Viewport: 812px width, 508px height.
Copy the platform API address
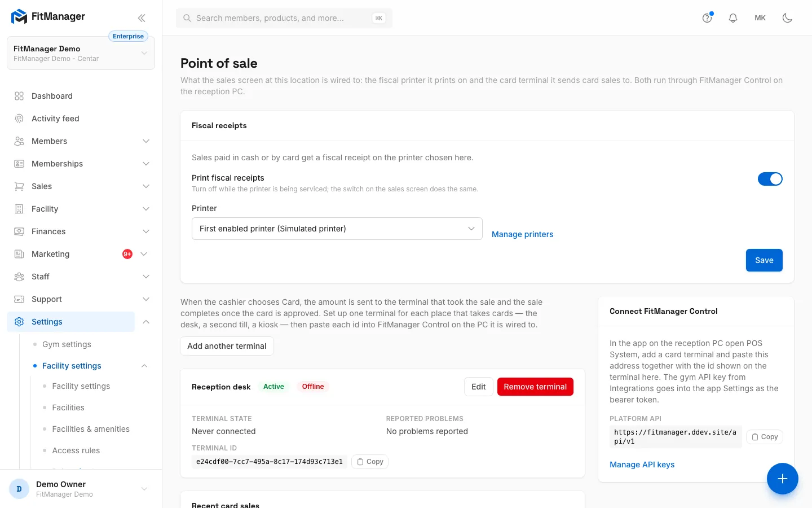765,437
